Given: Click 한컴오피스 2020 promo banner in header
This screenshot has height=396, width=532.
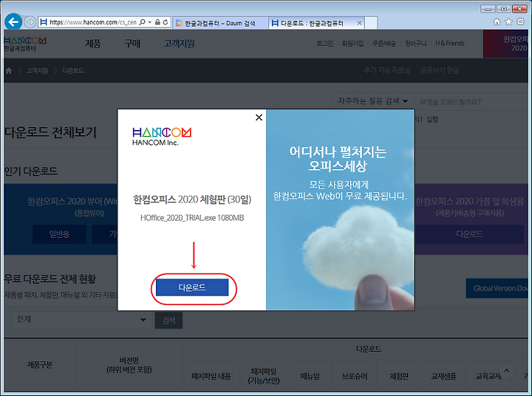Looking at the screenshot, I should (507, 44).
